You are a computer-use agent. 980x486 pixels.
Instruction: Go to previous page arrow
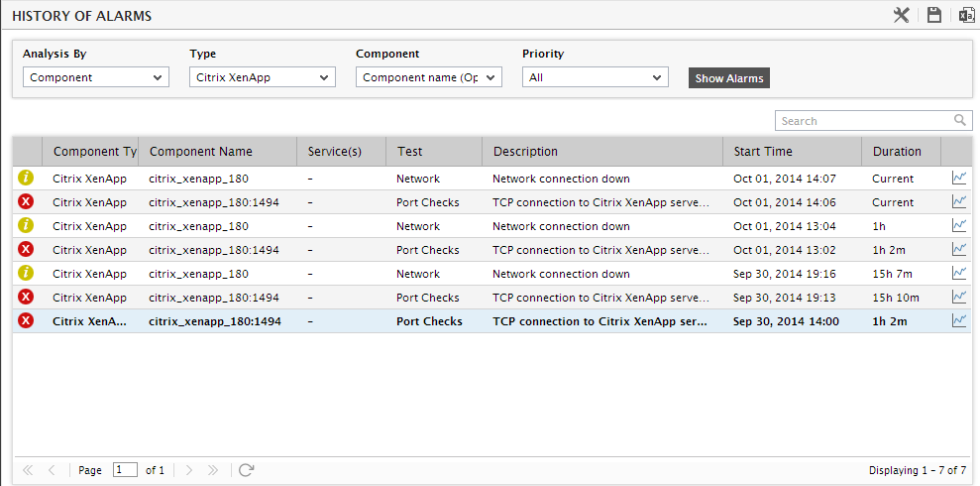pos(52,470)
